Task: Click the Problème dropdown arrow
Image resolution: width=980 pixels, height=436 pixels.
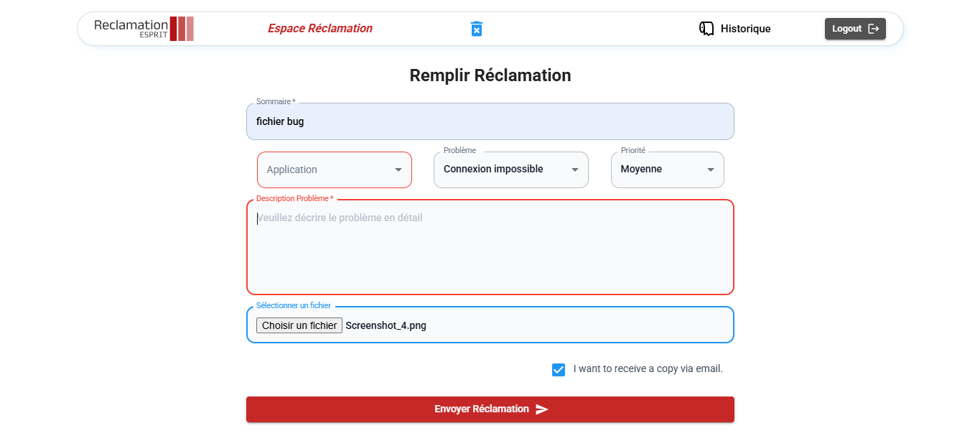Action: (x=575, y=170)
